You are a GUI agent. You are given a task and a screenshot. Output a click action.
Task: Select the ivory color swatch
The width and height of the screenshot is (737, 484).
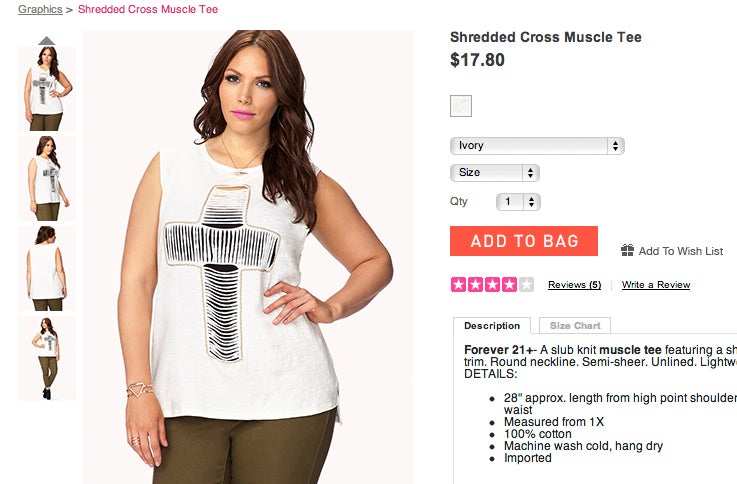tap(461, 106)
